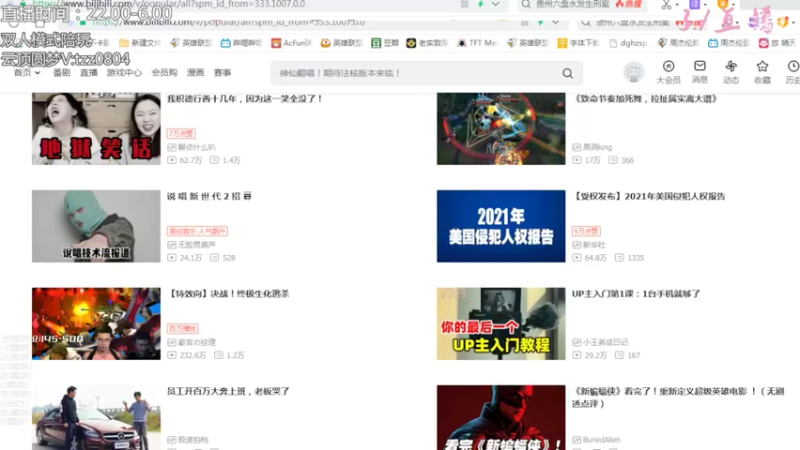The width and height of the screenshot is (800, 450).
Task: Open the 直播 live navigation item
Action: [89, 72]
